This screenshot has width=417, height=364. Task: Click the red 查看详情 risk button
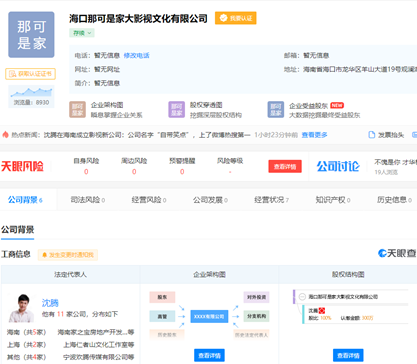[285, 166]
